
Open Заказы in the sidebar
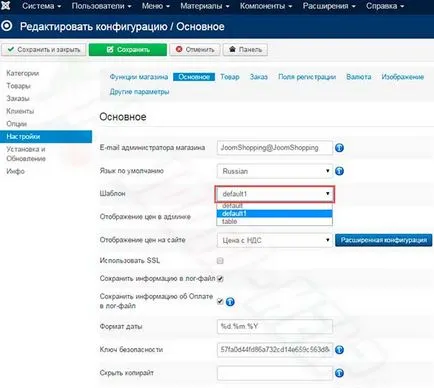click(x=18, y=99)
